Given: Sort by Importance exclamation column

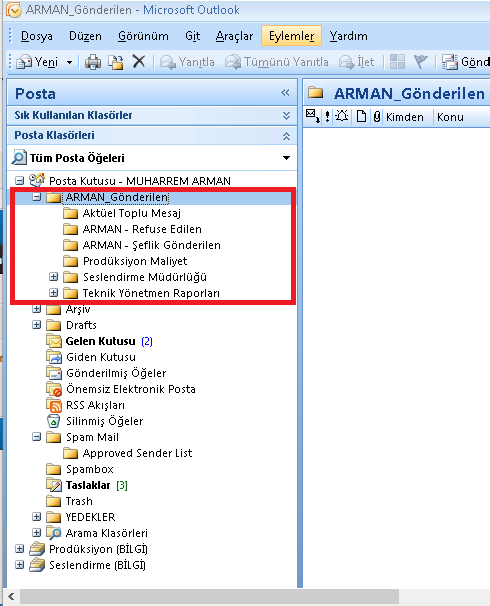Looking at the screenshot, I should tap(327, 116).
